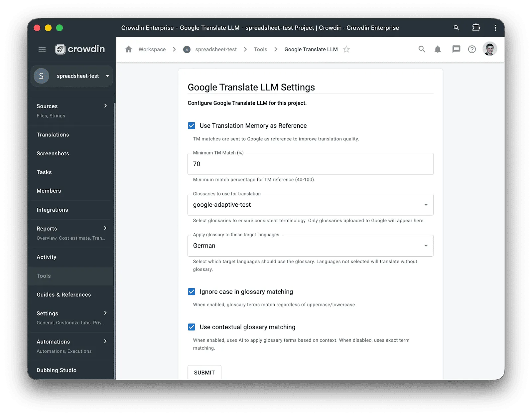
Task: Uncheck Use Translation Memory as Reference
Action: [192, 125]
